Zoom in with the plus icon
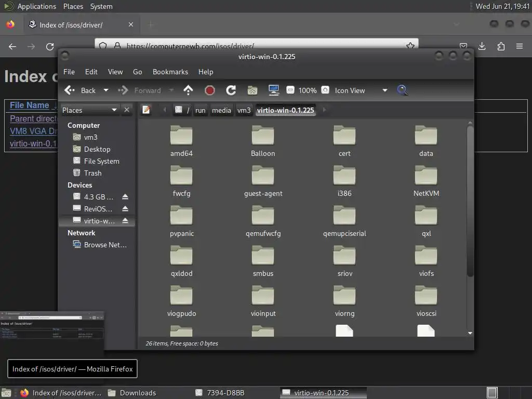The width and height of the screenshot is (532, 399). 325,90
